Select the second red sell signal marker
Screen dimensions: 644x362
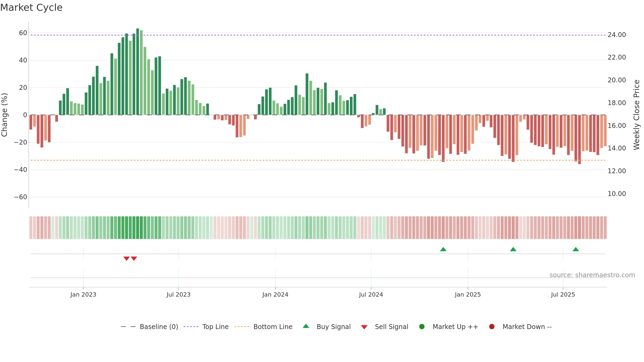point(134,258)
